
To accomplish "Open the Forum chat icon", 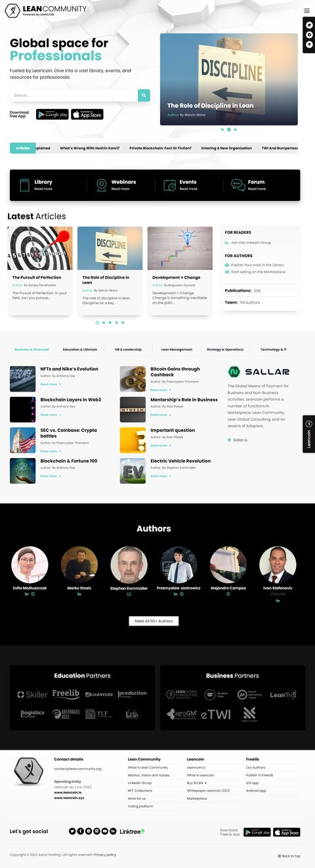I will click(x=238, y=185).
